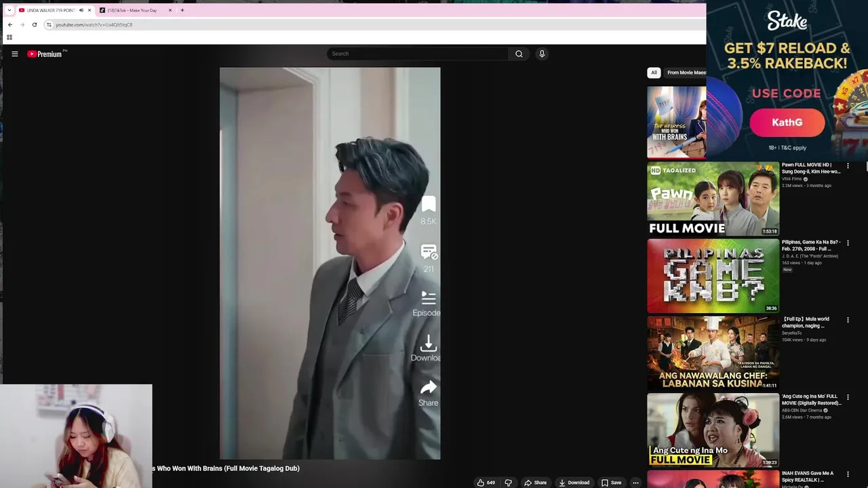
Task: Open 'Ang Cute ng Ina Mo' FULL MOVIE title
Action: point(811,400)
